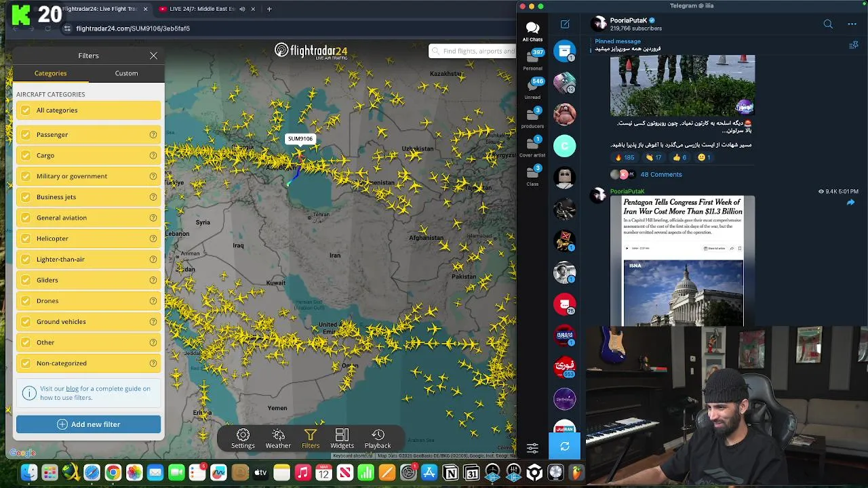Open help icon for Military or government

point(153,176)
